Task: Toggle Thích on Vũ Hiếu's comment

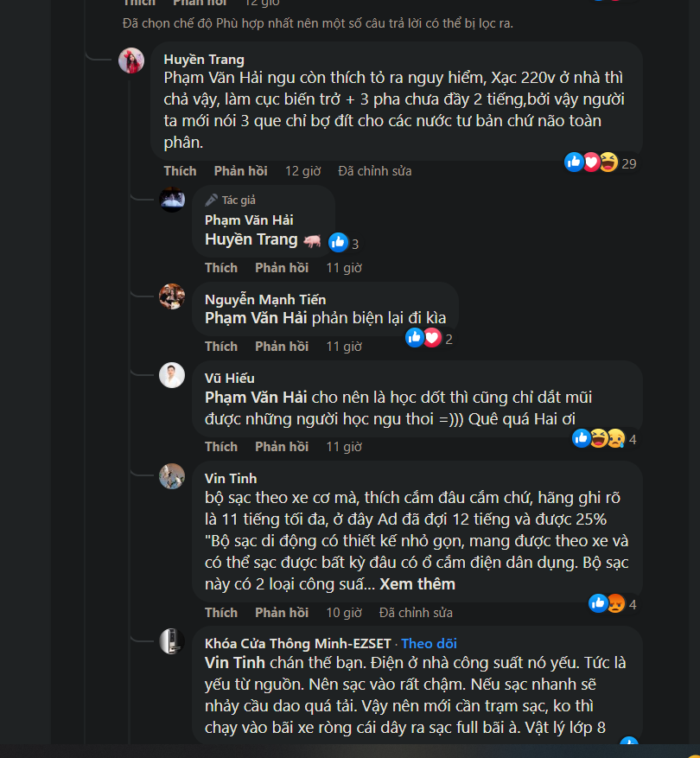Action: [221, 447]
